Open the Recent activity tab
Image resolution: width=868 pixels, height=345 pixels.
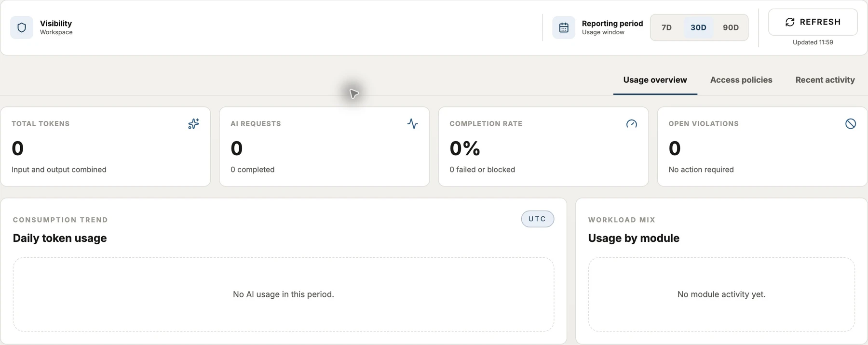825,80
